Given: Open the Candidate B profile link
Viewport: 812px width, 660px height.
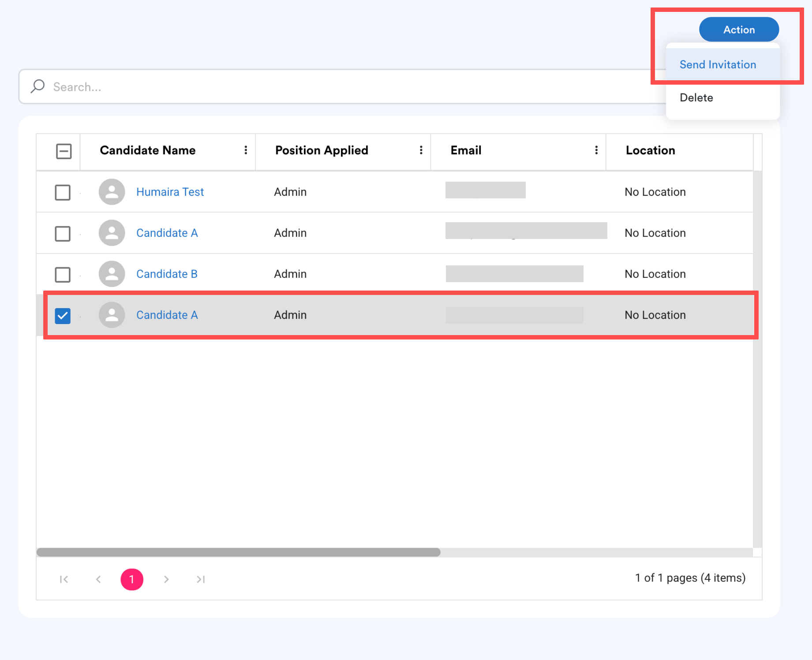Looking at the screenshot, I should coord(167,274).
